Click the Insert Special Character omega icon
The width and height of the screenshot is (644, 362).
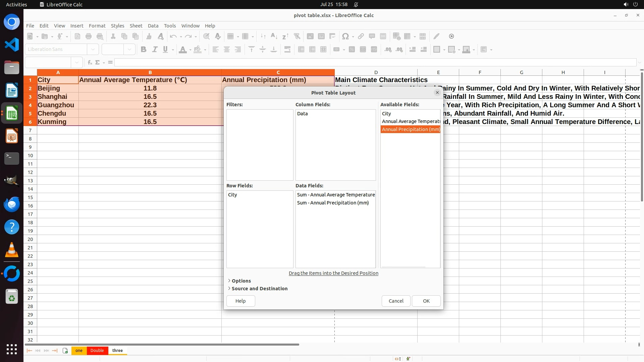[x=345, y=36]
